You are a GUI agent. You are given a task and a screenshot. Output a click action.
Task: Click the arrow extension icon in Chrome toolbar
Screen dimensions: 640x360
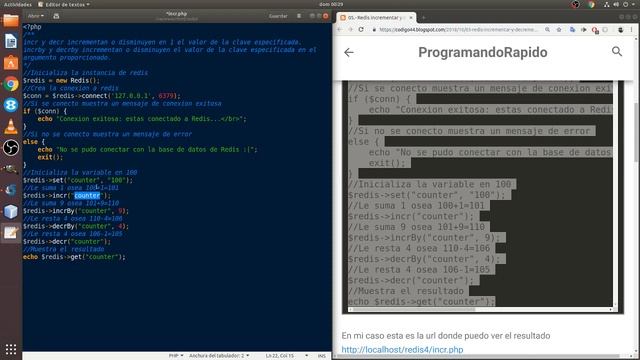(584, 29)
